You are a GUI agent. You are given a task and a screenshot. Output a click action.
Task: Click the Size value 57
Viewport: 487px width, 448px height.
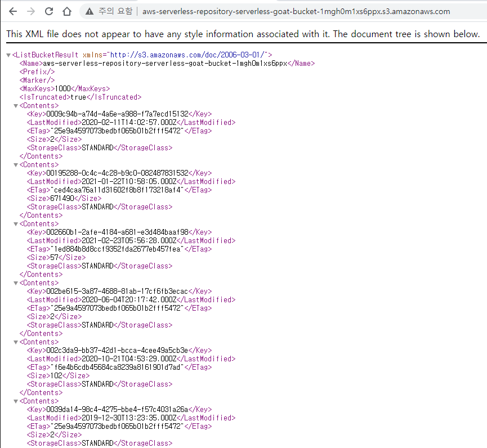[55, 257]
